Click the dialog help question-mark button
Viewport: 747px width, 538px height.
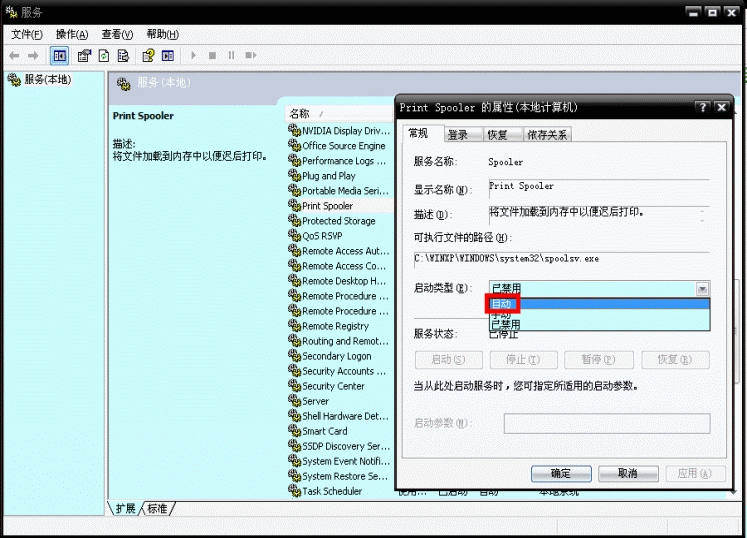702,107
